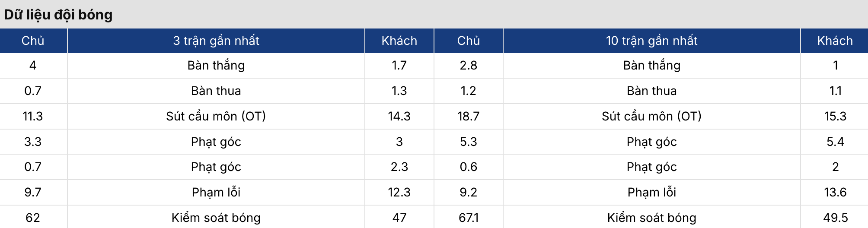868x228 pixels.
Task: Click the "Dữ liệu đội bóng" section title
Action: tap(58, 15)
